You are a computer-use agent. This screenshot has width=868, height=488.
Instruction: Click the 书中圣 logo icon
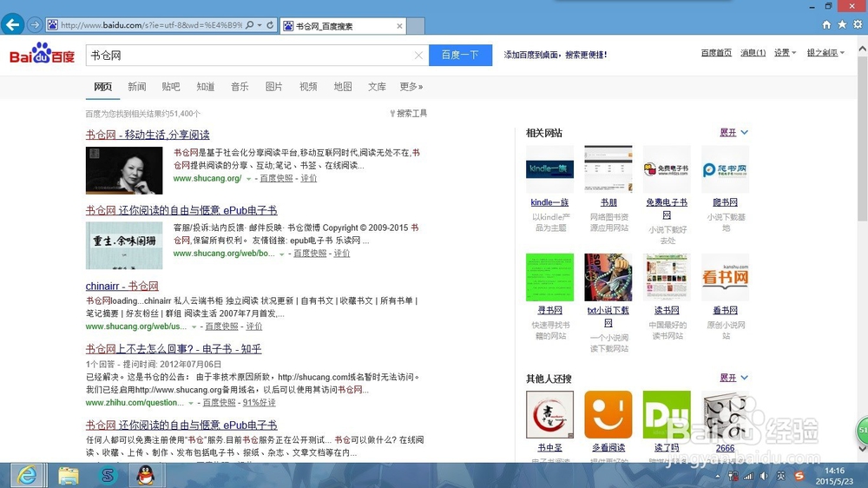[549, 414]
